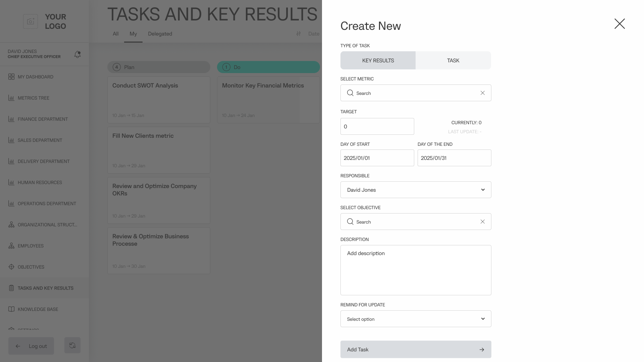Screen dimensions: 644x362
Task: Click the Target number input field
Action: pos(377,126)
